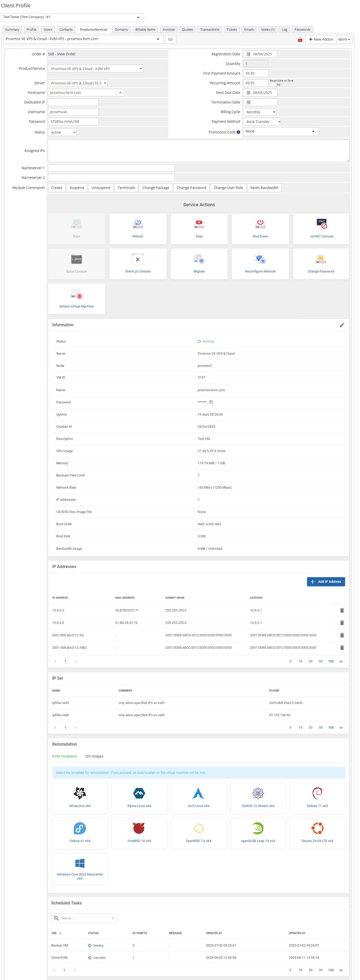The image size is (360, 980).
Task: Click the Change Password service action icon
Action: 320,259
